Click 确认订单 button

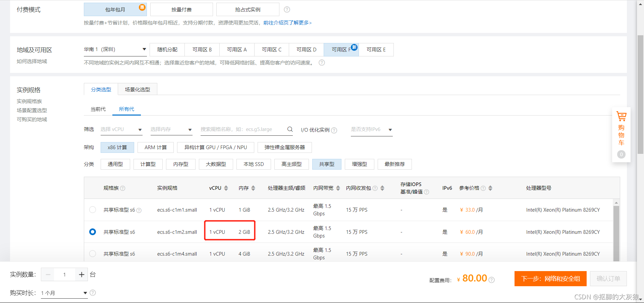coord(608,279)
